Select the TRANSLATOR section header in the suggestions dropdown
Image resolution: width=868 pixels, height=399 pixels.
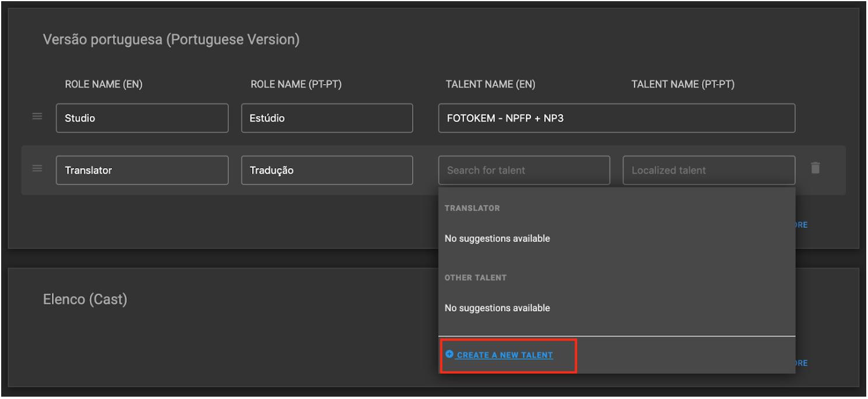pos(472,208)
